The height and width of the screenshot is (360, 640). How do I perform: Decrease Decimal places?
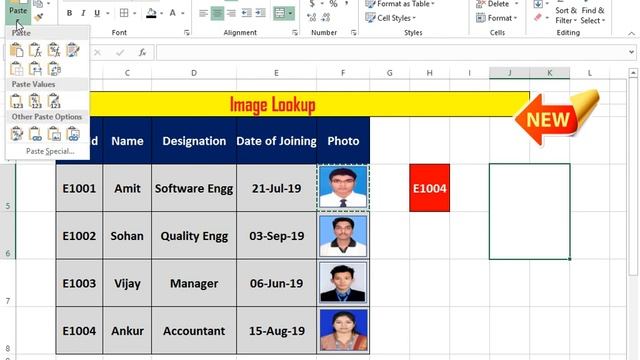326,18
